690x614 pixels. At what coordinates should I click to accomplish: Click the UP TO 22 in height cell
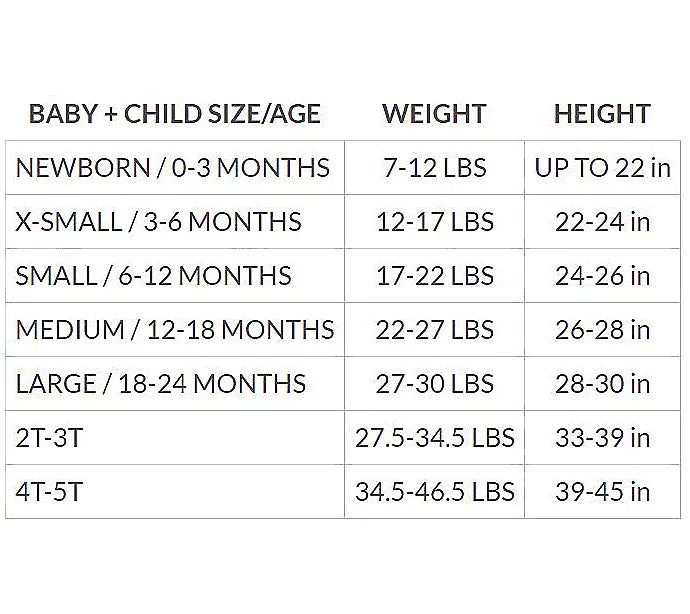602,167
